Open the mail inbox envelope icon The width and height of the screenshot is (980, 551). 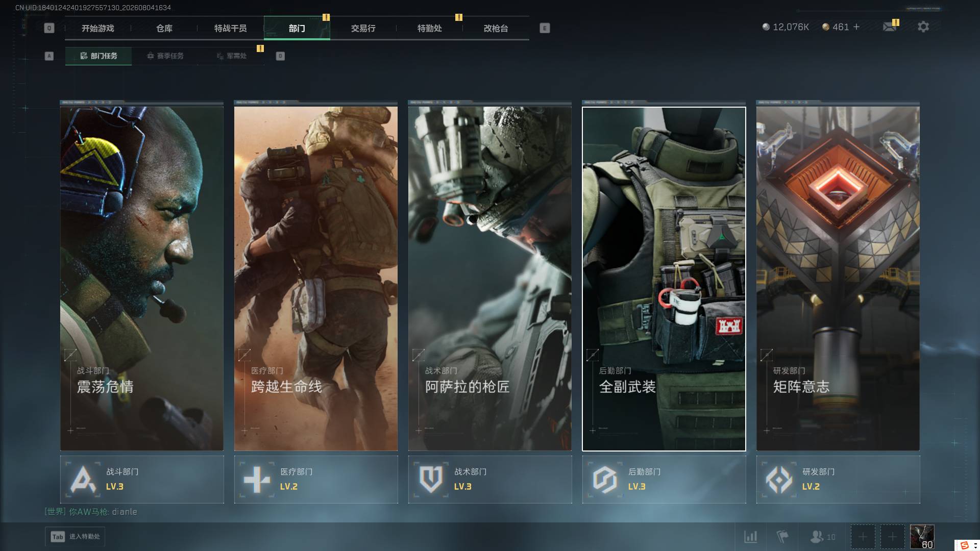click(890, 27)
